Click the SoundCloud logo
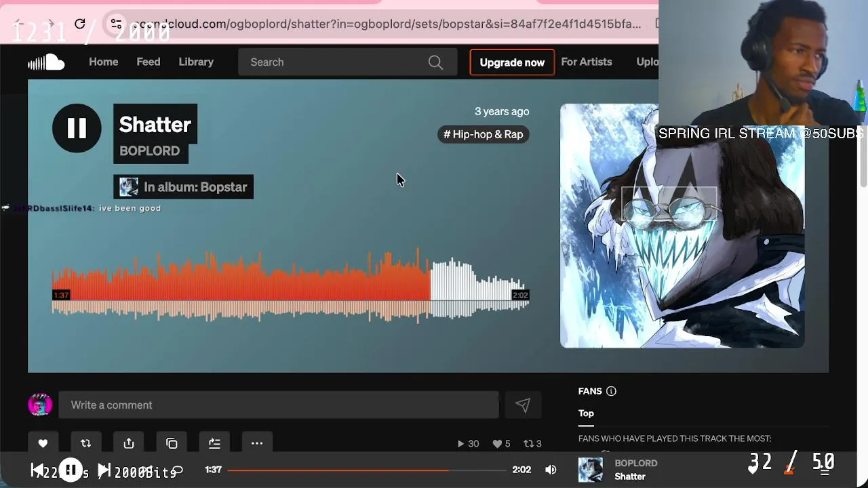 click(46, 62)
